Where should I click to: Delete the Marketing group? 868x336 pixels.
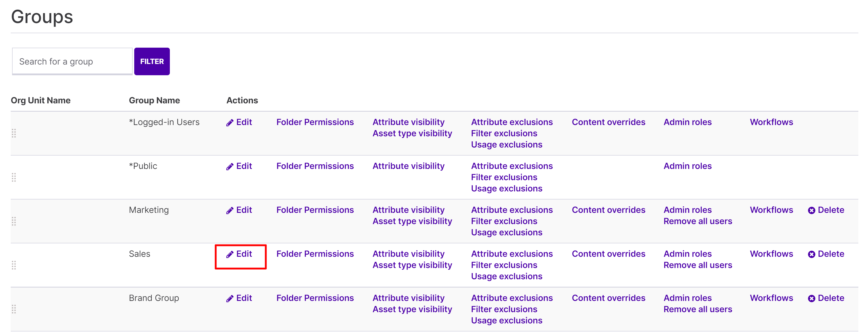pos(826,210)
